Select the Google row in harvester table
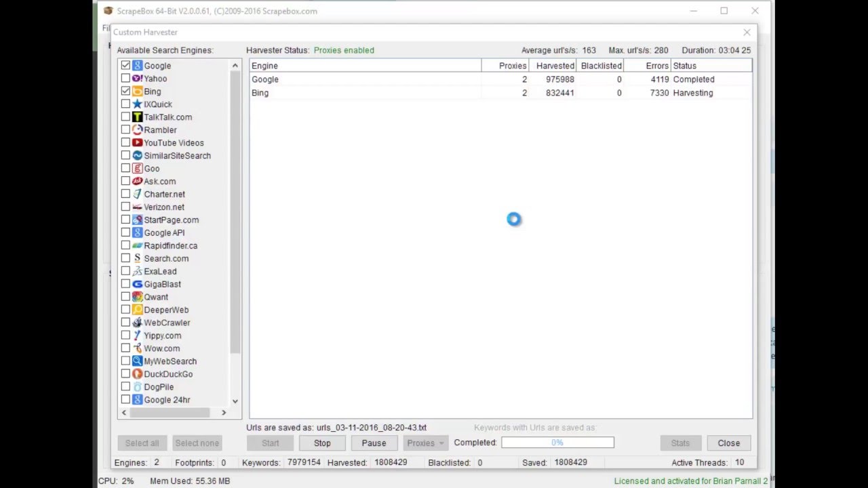 (501, 79)
